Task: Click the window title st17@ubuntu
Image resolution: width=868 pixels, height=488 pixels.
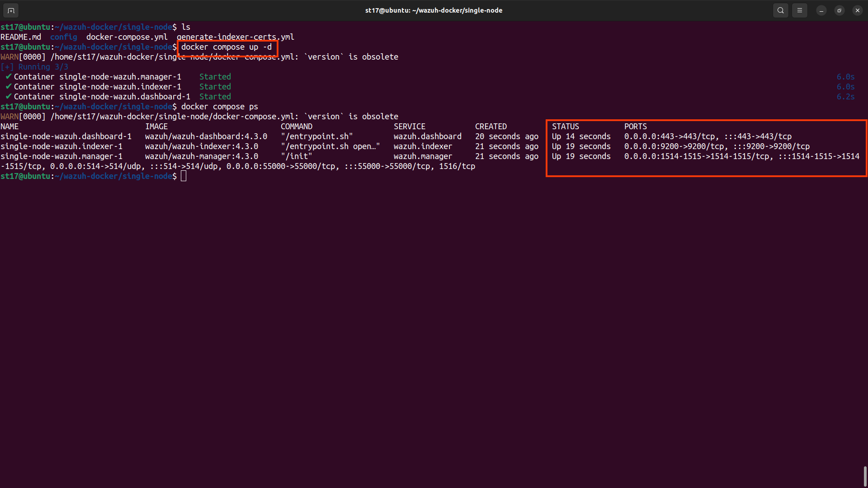Action: click(x=434, y=10)
